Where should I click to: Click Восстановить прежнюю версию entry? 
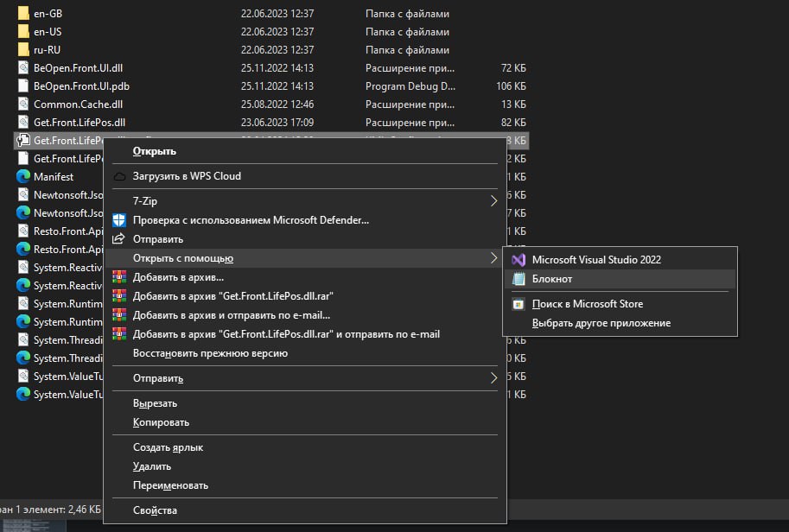click(x=210, y=353)
